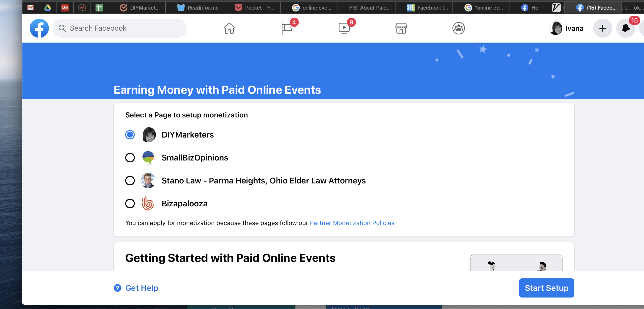Open Ivana's profile picture
Viewport: 644px width, 309px height.
[x=556, y=28]
